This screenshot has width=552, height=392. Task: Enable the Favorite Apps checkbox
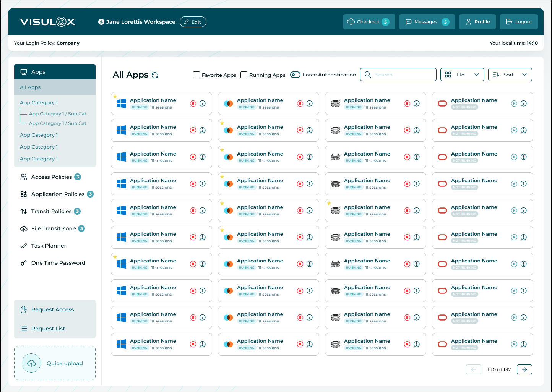click(196, 75)
